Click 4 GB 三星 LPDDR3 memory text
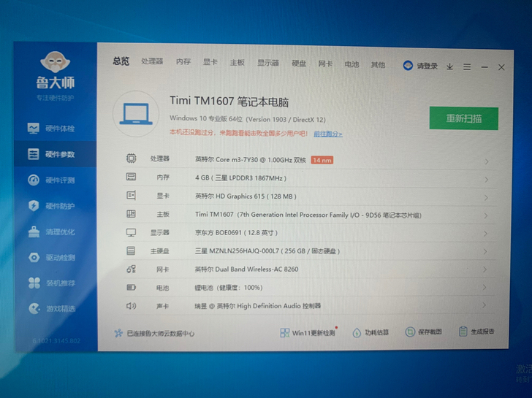Image resolution: width=532 pixels, height=398 pixels. pyautogui.click(x=240, y=177)
